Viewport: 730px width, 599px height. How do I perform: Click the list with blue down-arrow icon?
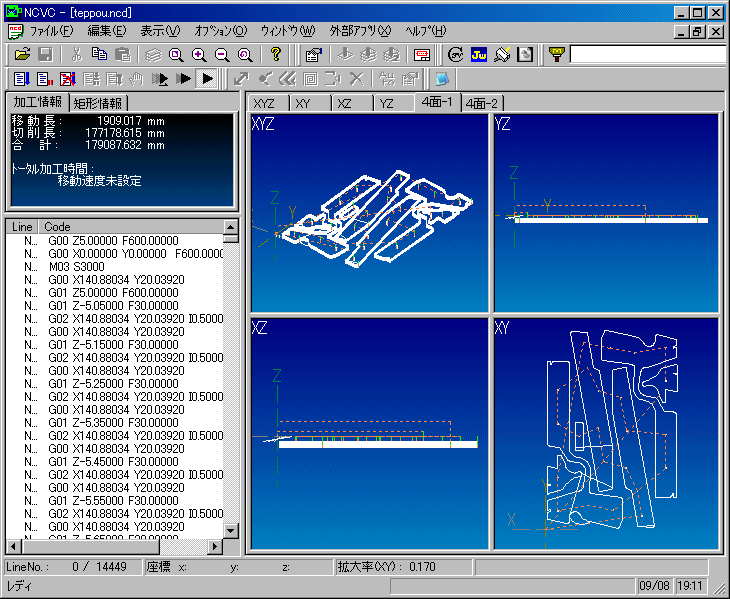click(x=21, y=79)
